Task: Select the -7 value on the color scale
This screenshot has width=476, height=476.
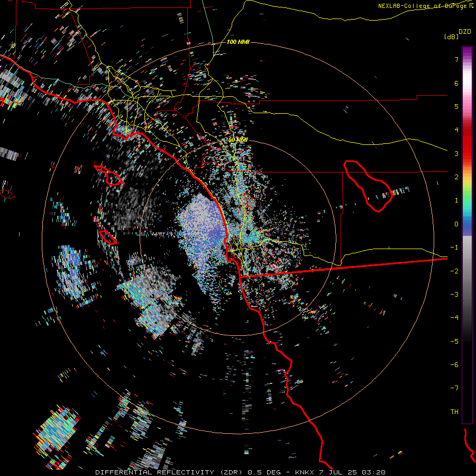Action: 454,388
